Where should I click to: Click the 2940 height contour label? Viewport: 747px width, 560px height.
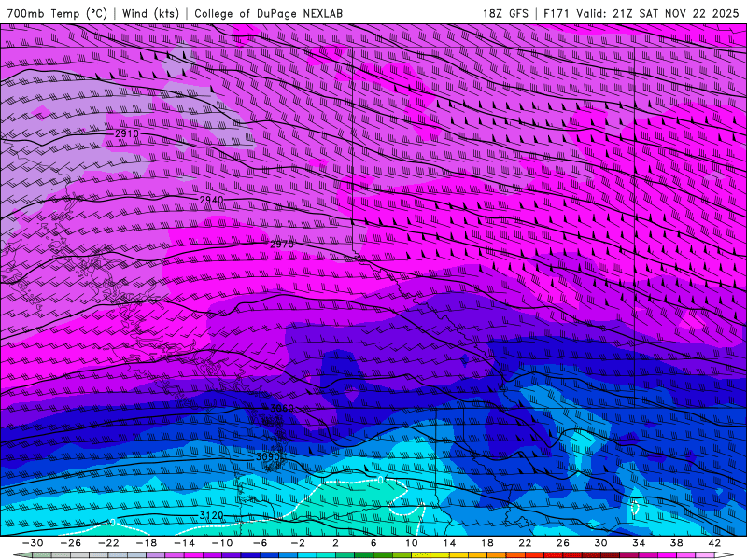[x=212, y=200]
